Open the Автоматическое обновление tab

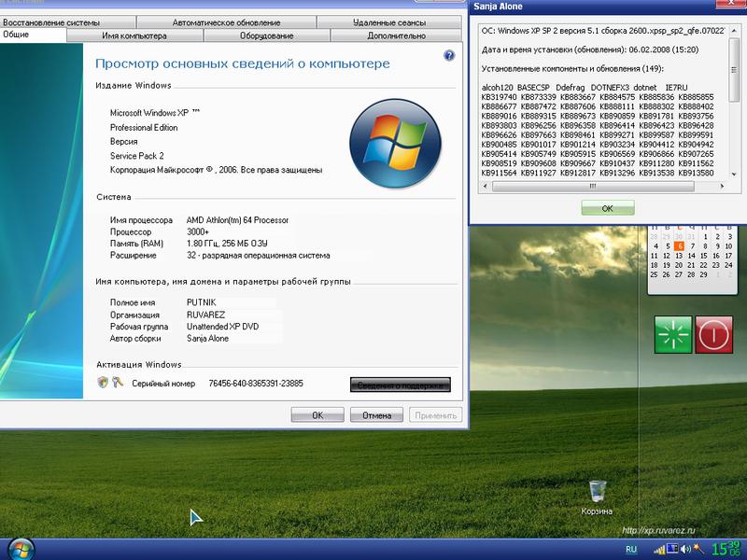[x=226, y=22]
